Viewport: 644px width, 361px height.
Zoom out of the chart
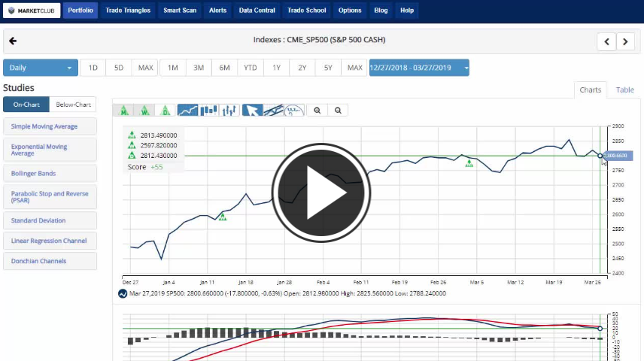point(339,111)
